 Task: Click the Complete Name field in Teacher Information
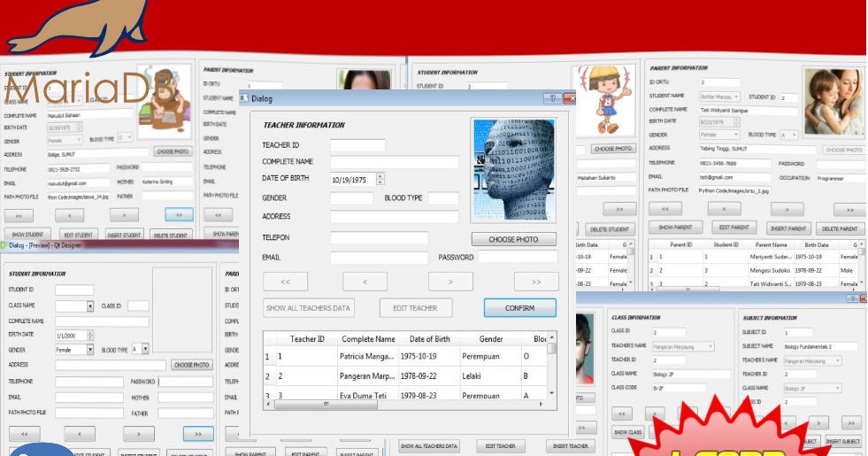394,162
